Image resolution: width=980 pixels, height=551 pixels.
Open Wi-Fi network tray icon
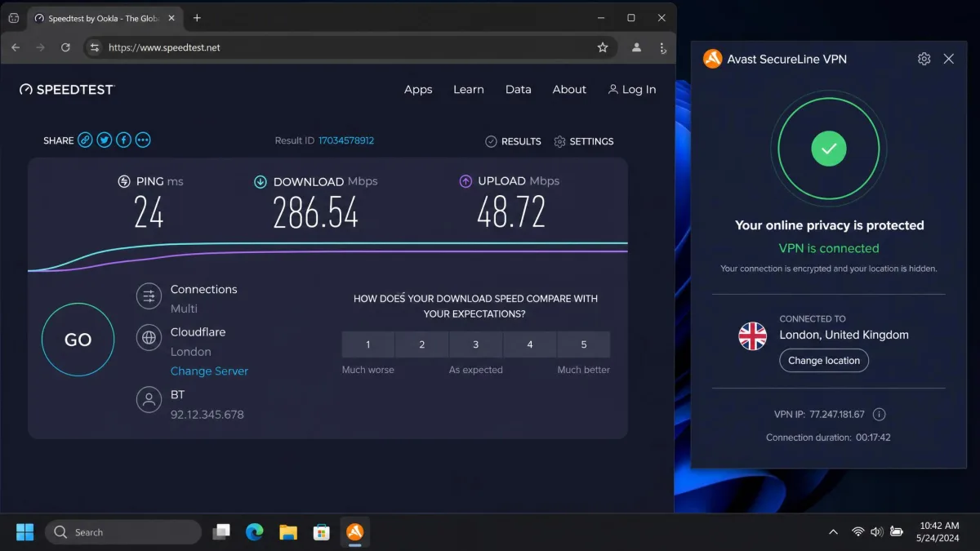(x=857, y=532)
